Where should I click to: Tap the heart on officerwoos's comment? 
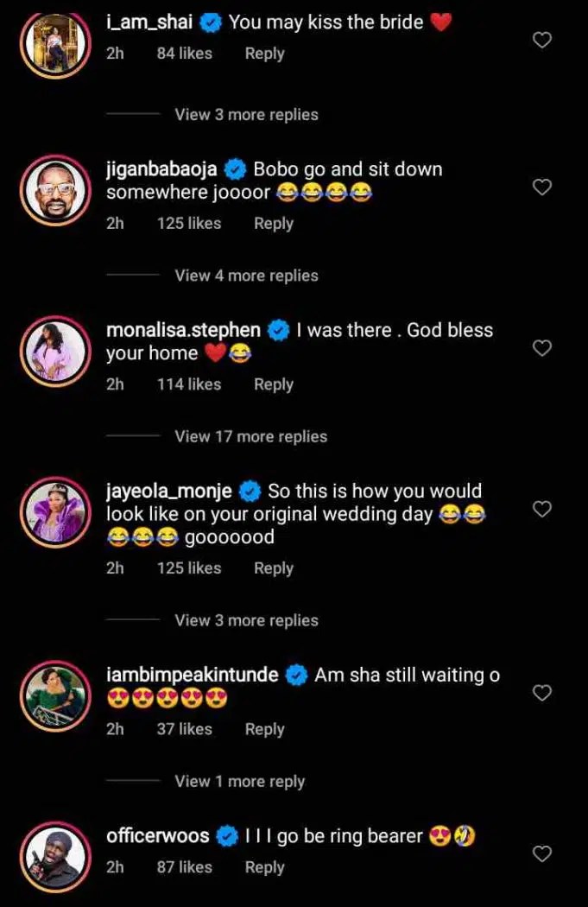(x=541, y=854)
